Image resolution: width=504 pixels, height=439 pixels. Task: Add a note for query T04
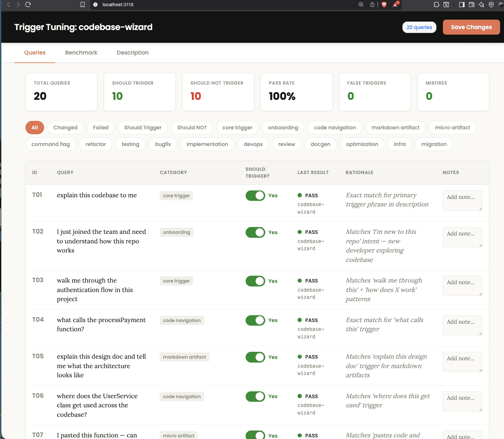(x=463, y=325)
